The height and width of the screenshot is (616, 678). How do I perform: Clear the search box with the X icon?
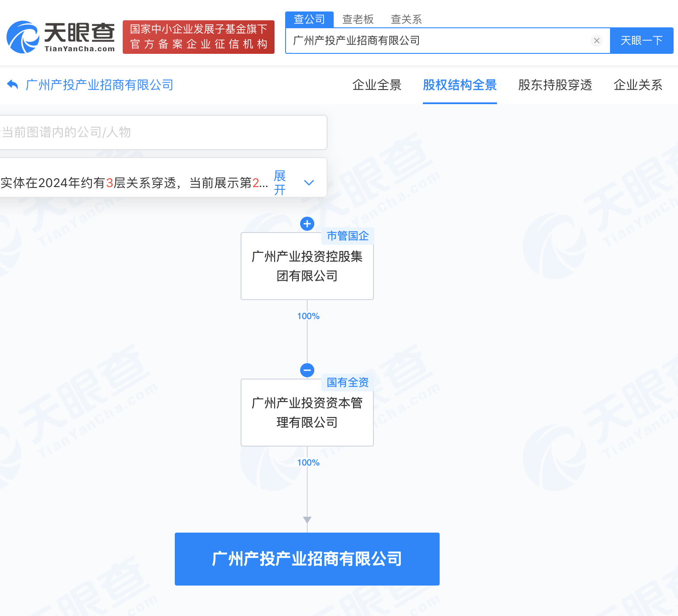tap(596, 41)
